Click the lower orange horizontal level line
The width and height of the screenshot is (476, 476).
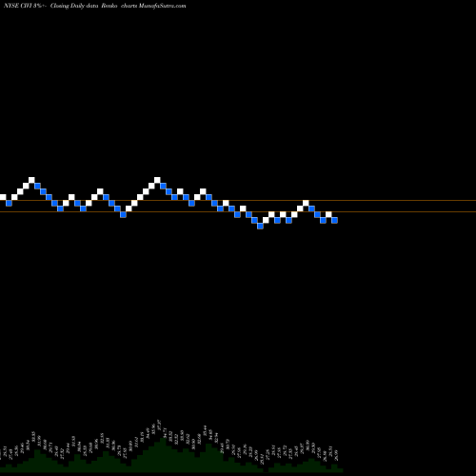(238, 211)
